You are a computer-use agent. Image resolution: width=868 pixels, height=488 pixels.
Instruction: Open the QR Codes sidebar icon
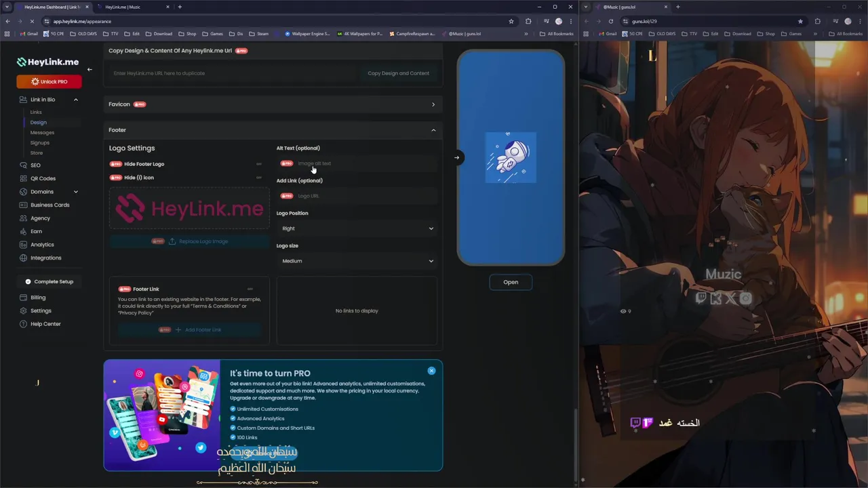24,178
